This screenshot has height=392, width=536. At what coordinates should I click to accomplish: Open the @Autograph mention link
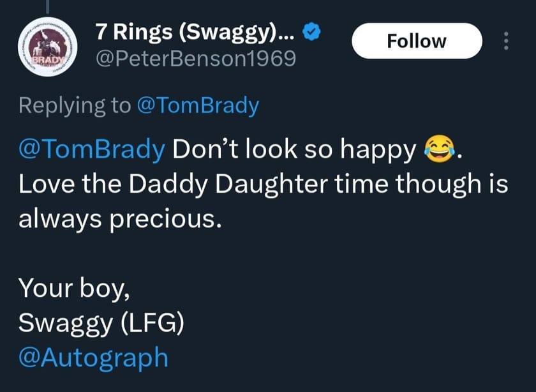[x=94, y=356]
